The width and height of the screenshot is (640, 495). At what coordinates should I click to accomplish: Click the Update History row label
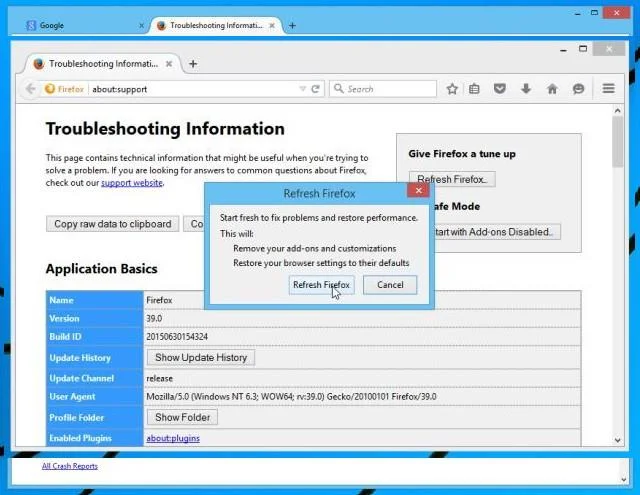80,358
